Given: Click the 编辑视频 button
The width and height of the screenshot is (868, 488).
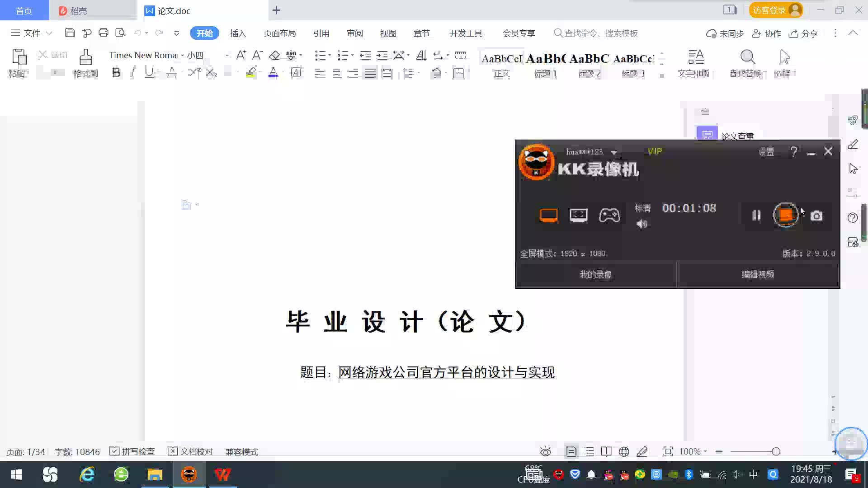Looking at the screenshot, I should (758, 274).
